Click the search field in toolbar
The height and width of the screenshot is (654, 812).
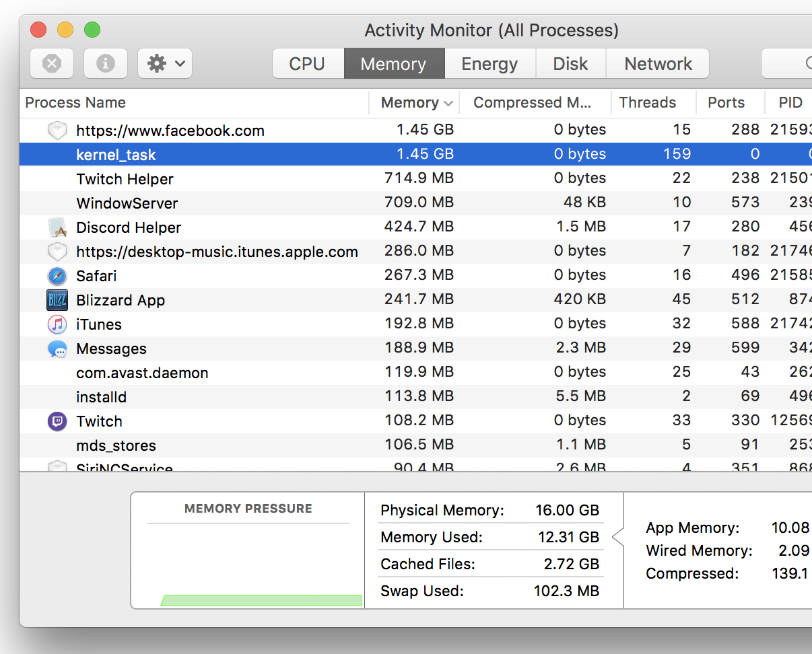click(786, 64)
